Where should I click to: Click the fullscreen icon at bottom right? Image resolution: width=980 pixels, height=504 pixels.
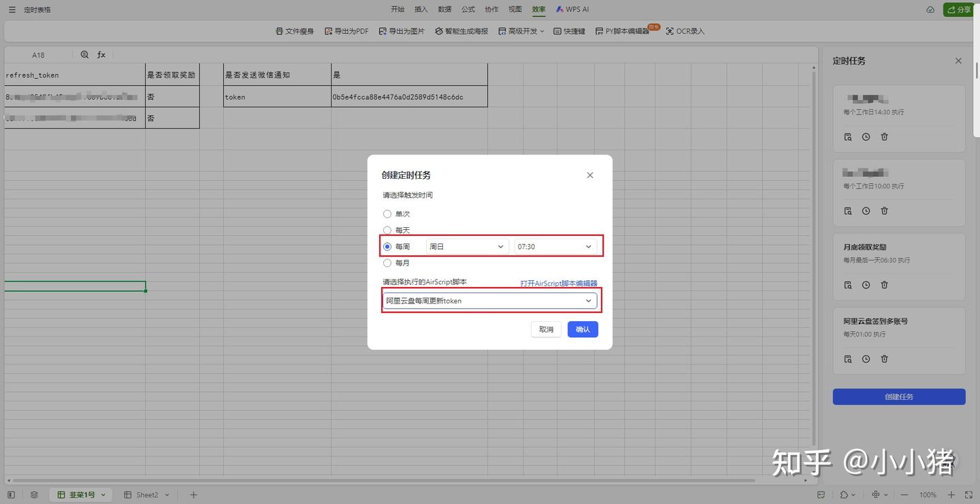pyautogui.click(x=968, y=495)
